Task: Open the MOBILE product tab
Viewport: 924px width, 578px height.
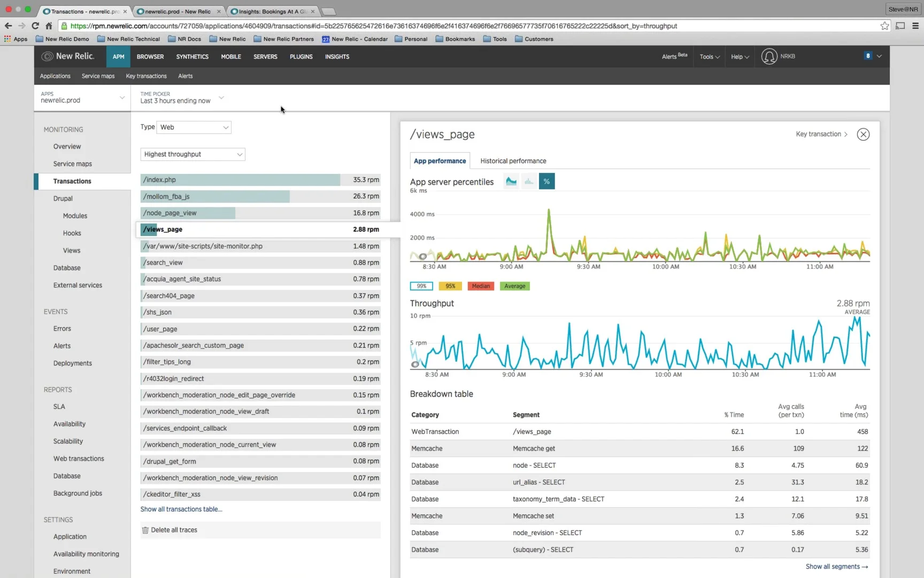Action: 231,57
